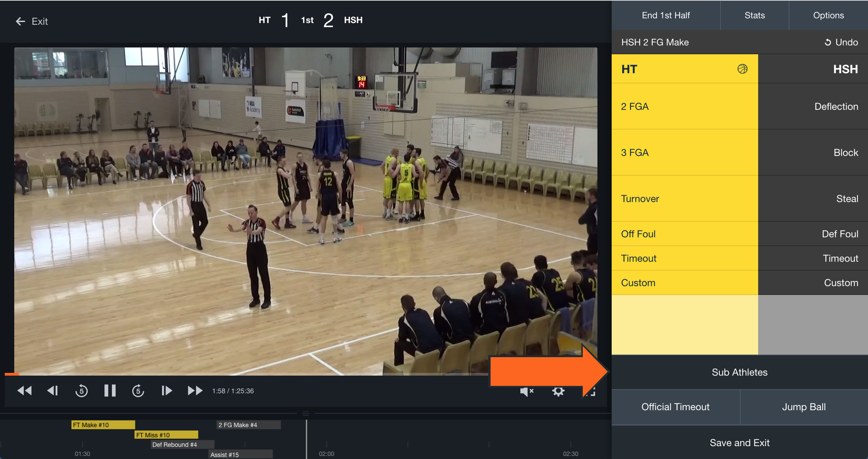Open video settings gear

click(x=558, y=392)
